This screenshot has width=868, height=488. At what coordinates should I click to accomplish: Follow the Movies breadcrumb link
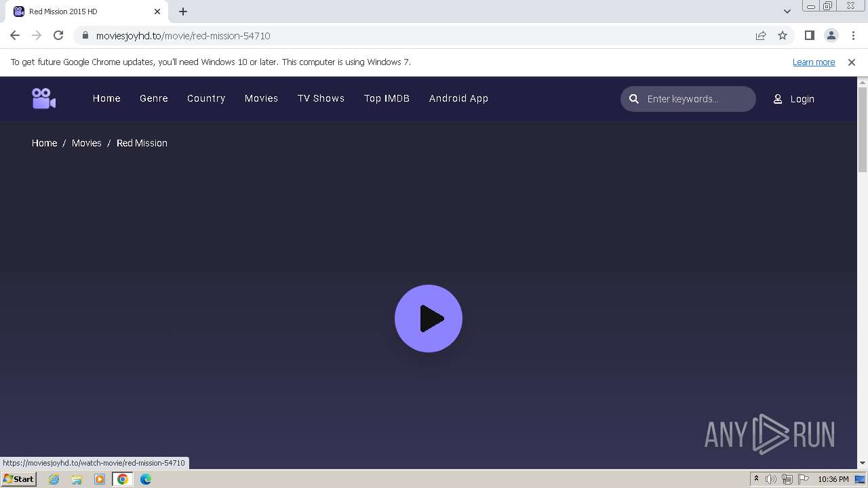pyautogui.click(x=86, y=143)
